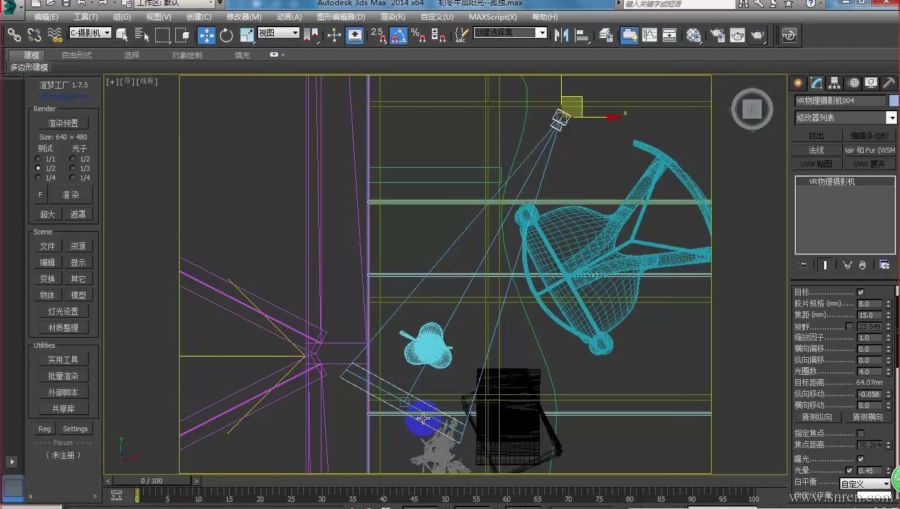
Task: Click the timeline frame slider 0 / 100
Action: coord(151,481)
